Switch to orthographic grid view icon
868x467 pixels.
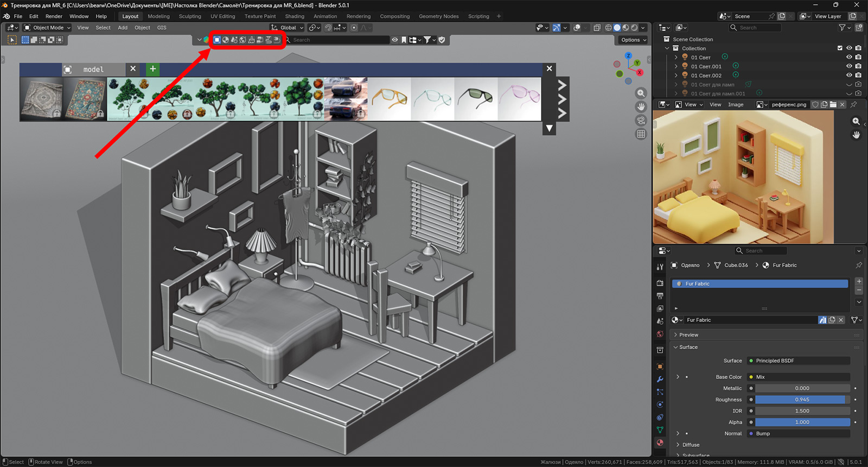[641, 134]
